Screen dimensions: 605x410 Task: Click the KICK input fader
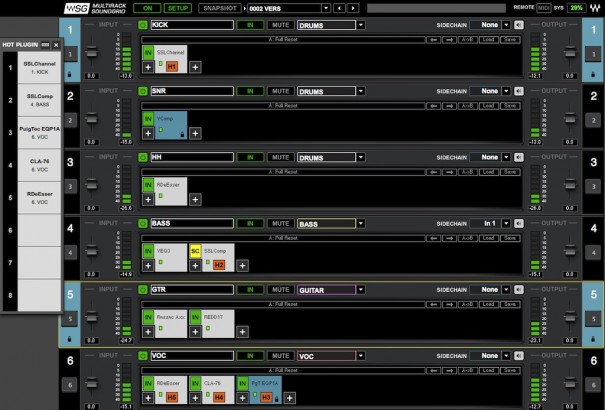pos(91,52)
